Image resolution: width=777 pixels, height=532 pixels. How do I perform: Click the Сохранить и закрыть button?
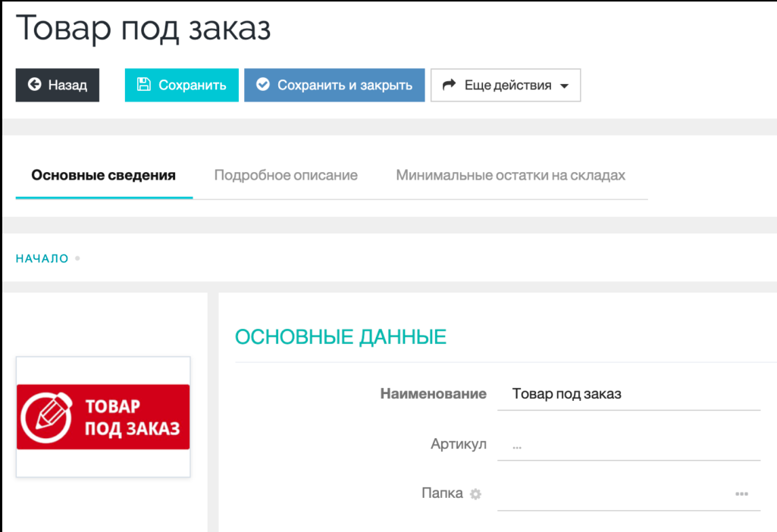[x=334, y=85]
